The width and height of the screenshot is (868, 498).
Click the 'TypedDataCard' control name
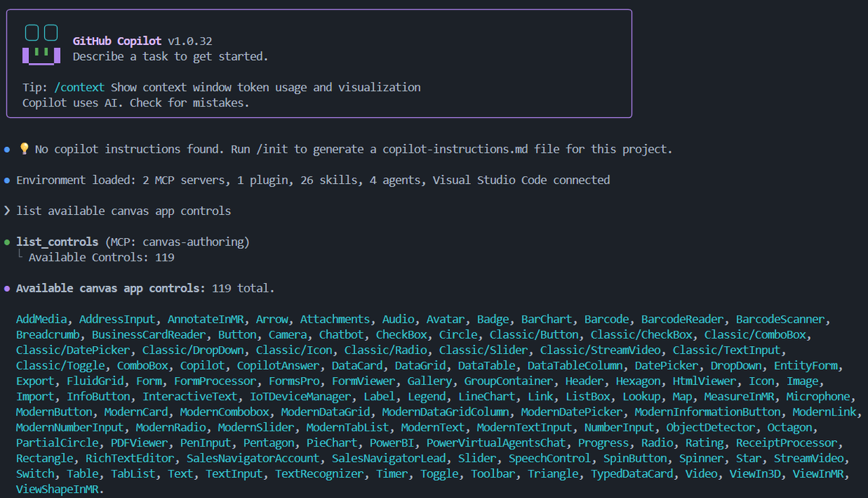coord(632,474)
